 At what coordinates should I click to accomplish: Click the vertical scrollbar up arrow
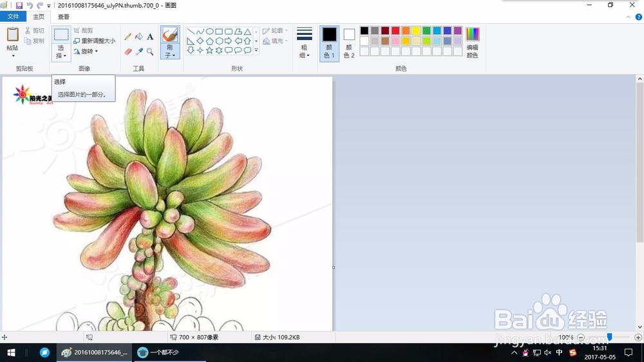(x=640, y=79)
